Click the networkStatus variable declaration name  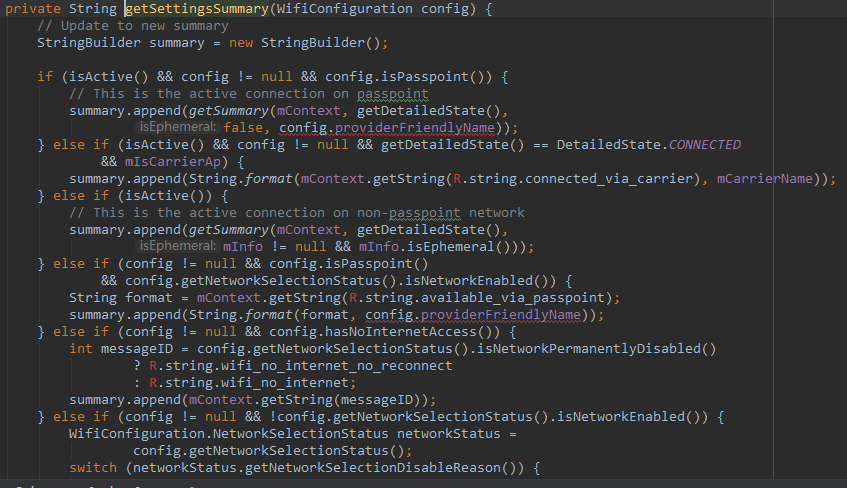449,434
